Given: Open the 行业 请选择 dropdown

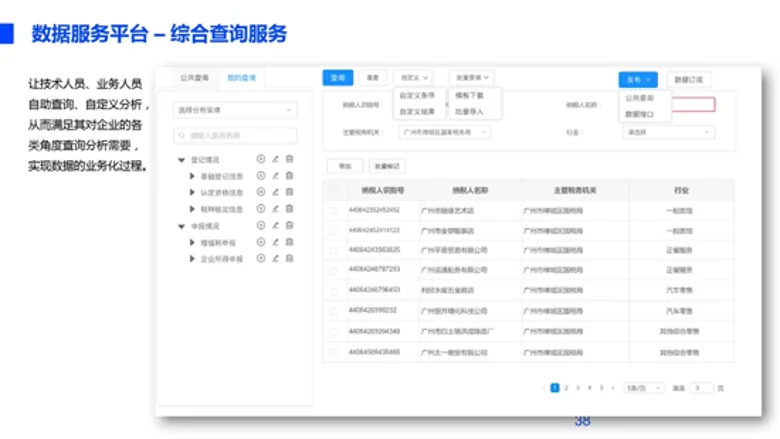Looking at the screenshot, I should coord(669,132).
